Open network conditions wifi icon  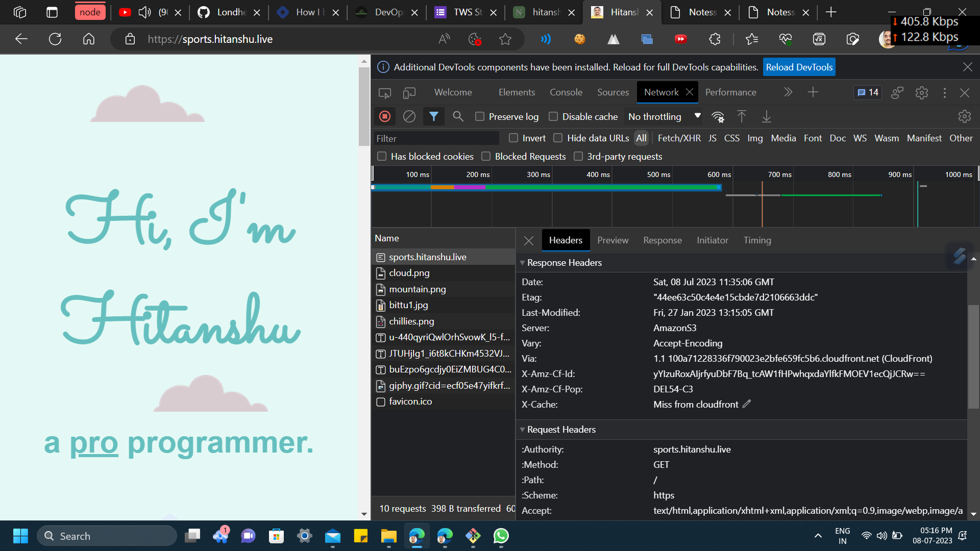click(x=718, y=117)
